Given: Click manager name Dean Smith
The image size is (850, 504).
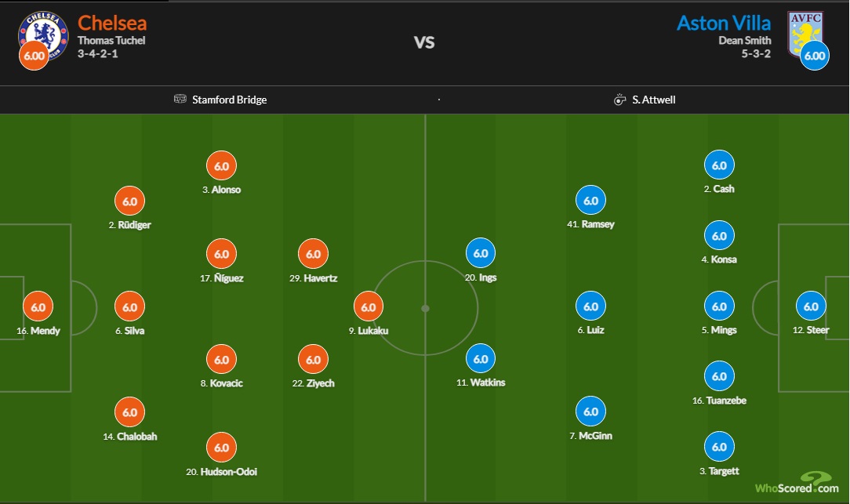Looking at the screenshot, I should pos(745,41).
